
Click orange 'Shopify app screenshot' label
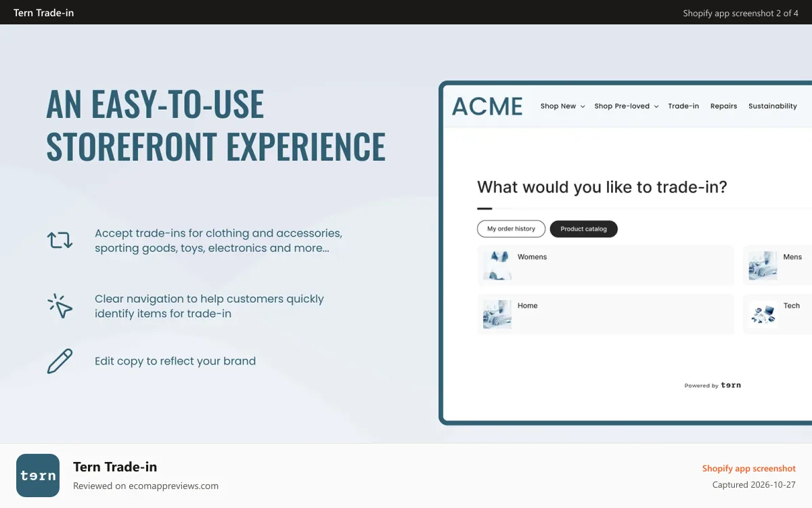[x=749, y=468]
